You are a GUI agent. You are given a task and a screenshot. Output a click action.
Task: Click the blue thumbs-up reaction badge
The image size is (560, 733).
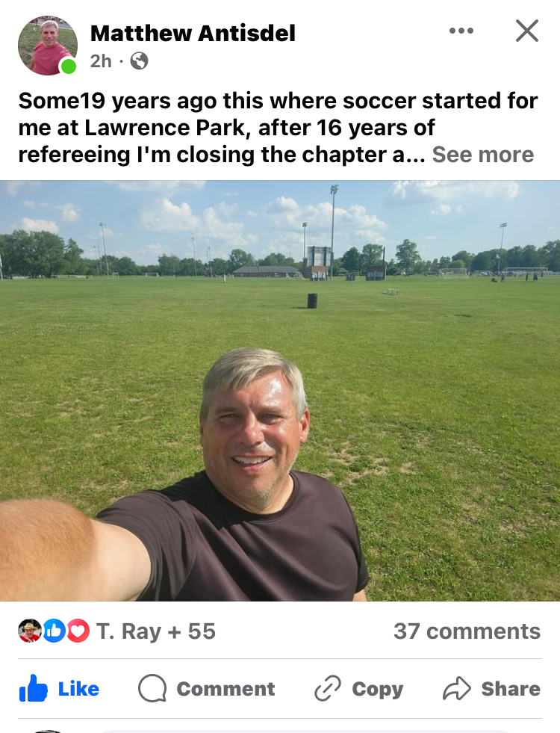click(55, 631)
